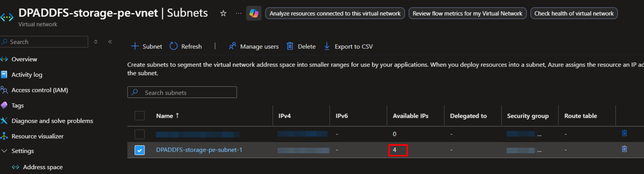The height and width of the screenshot is (174, 644).
Task: Click the up-down arrows beside sidebar search
Action: (x=96, y=42)
